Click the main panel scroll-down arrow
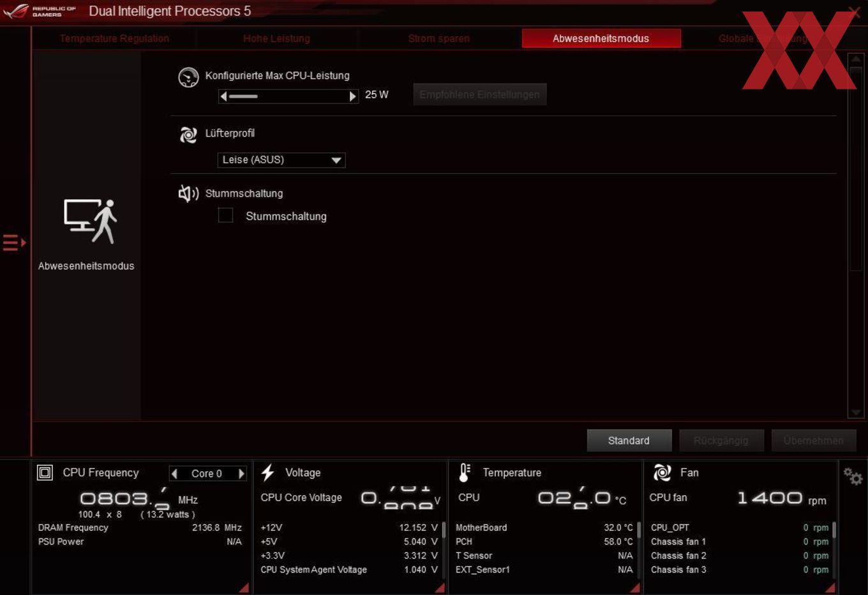868x595 pixels. [856, 412]
